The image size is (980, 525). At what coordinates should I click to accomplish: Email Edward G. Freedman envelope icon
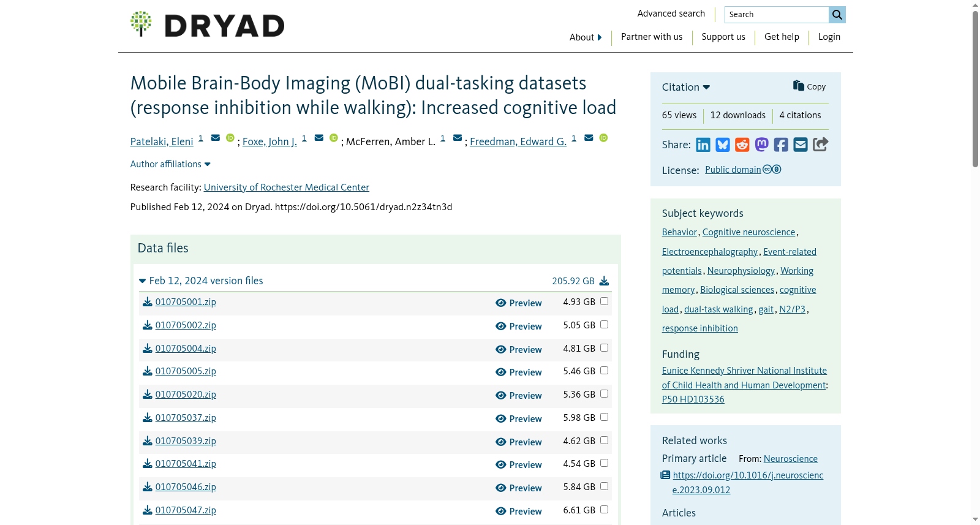[589, 138]
